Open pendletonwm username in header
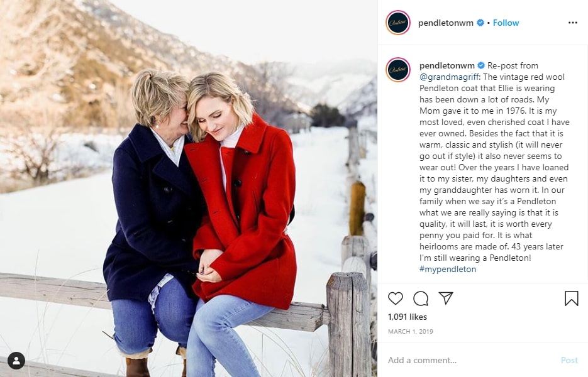 445,23
